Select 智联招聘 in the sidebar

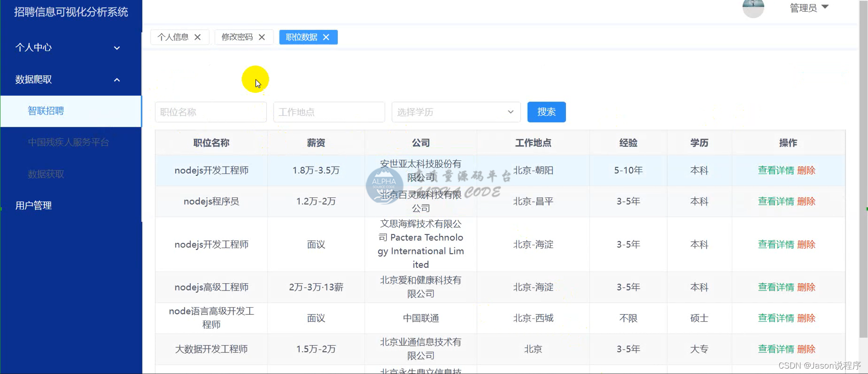coord(71,111)
